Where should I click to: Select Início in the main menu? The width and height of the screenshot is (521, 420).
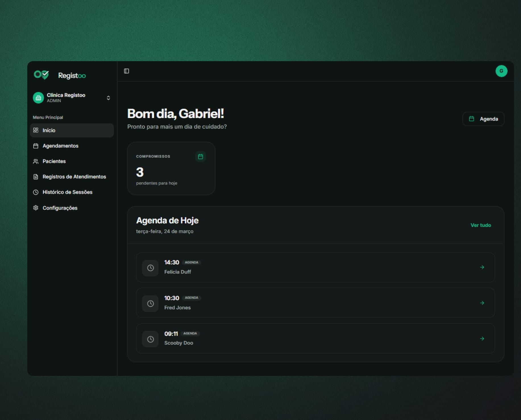click(72, 130)
